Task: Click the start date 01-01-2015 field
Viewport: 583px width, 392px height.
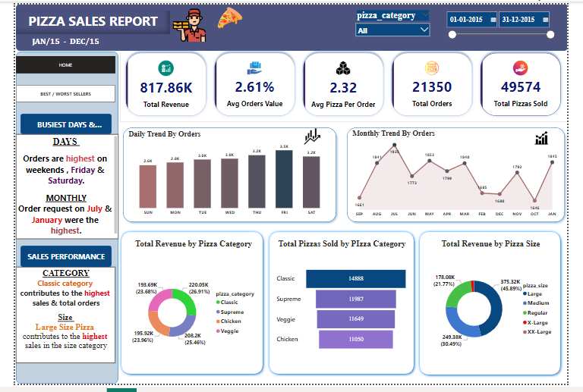Action: (467, 20)
